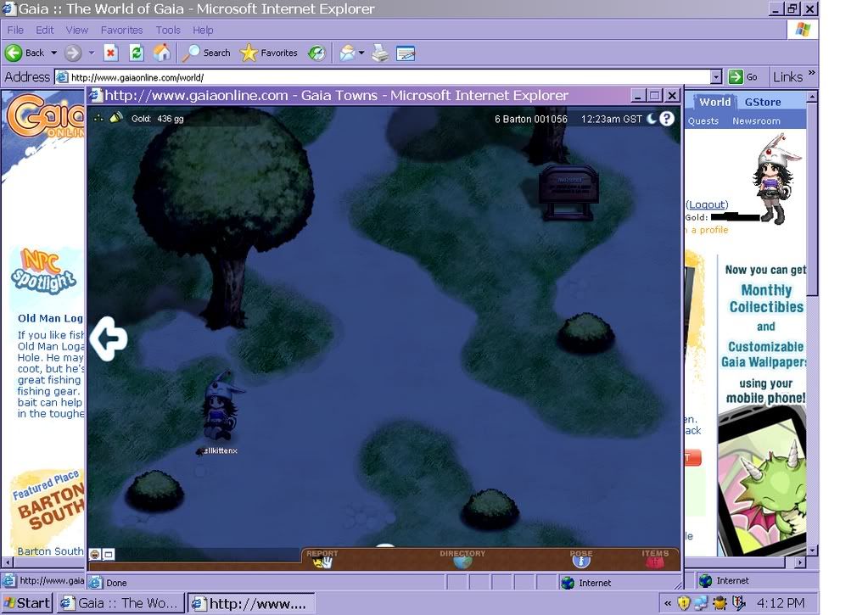Click the main page vertical scrollbar thumb
This screenshot has width=868, height=615.
(812, 199)
